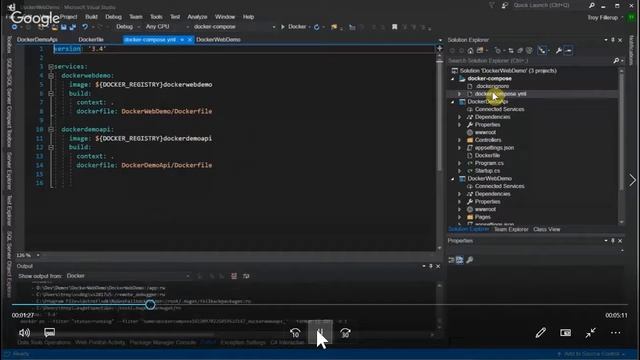
Task: Click the refresh icon beside the Docker button
Action: [x=316, y=27]
